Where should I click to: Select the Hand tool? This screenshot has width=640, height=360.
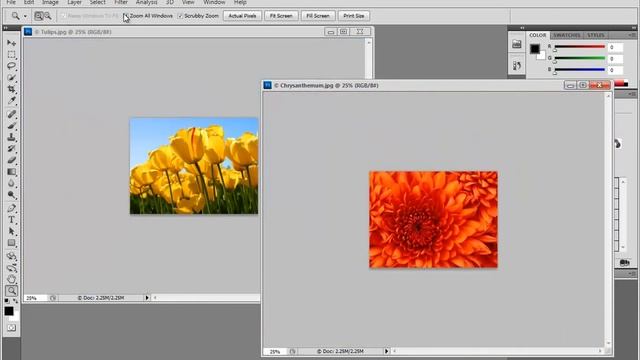coord(11,280)
